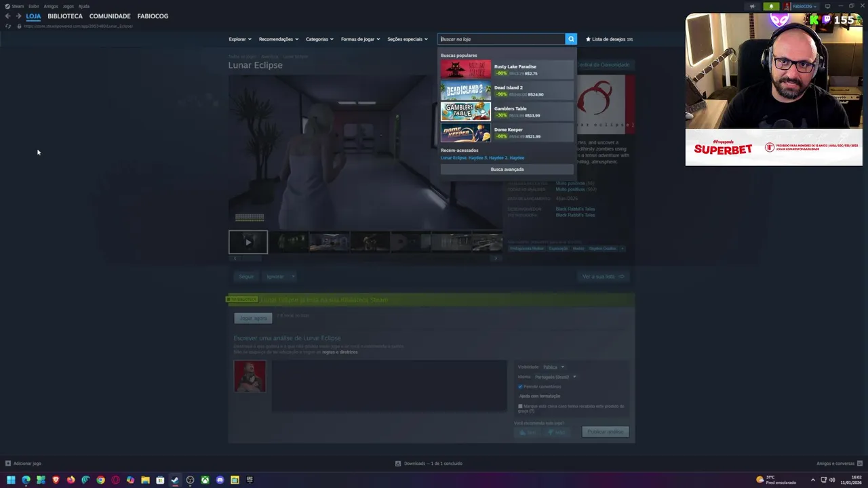Reload the store page with the refresh icon

[7, 26]
